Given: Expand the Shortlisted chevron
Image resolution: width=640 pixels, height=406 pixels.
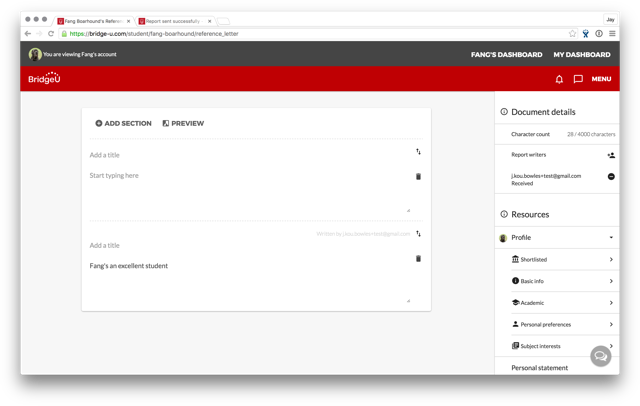Looking at the screenshot, I should coord(611,260).
